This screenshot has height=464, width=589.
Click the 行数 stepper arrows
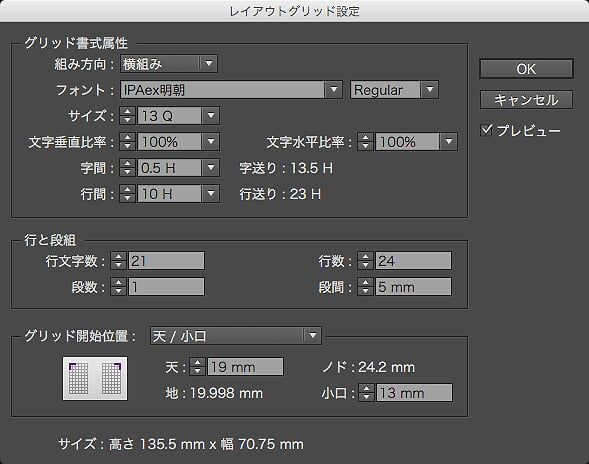365,261
